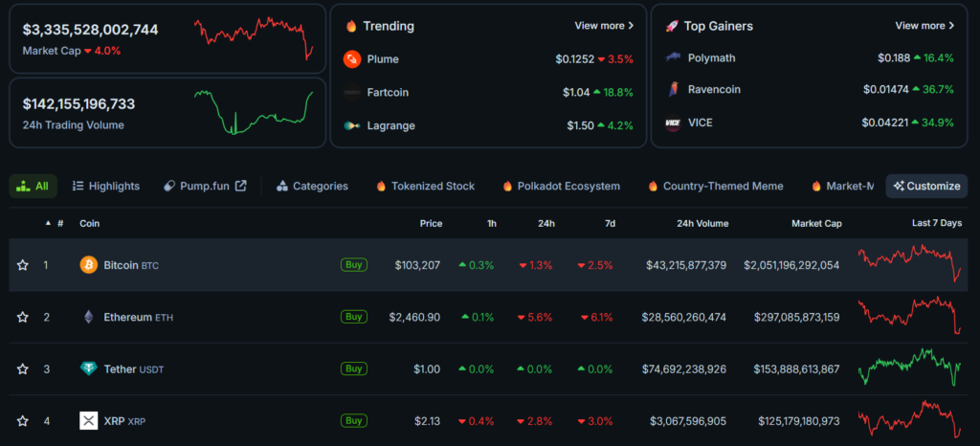Viewport: 980px width, 446px height.
Task: Click the Ravencoin logo in Top Gainers
Action: [x=673, y=90]
